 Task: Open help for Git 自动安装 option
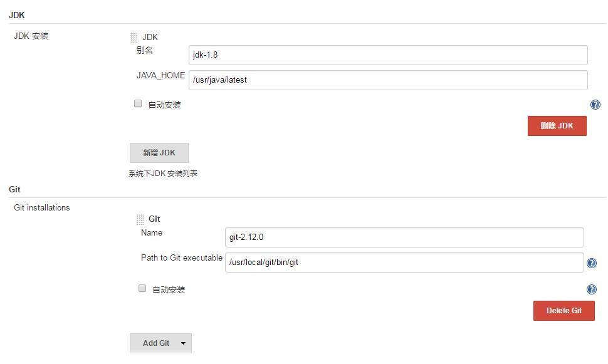(591, 289)
